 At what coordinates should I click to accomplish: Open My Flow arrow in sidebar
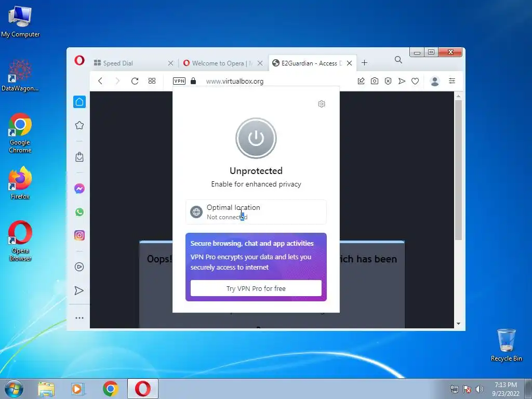coord(79,290)
